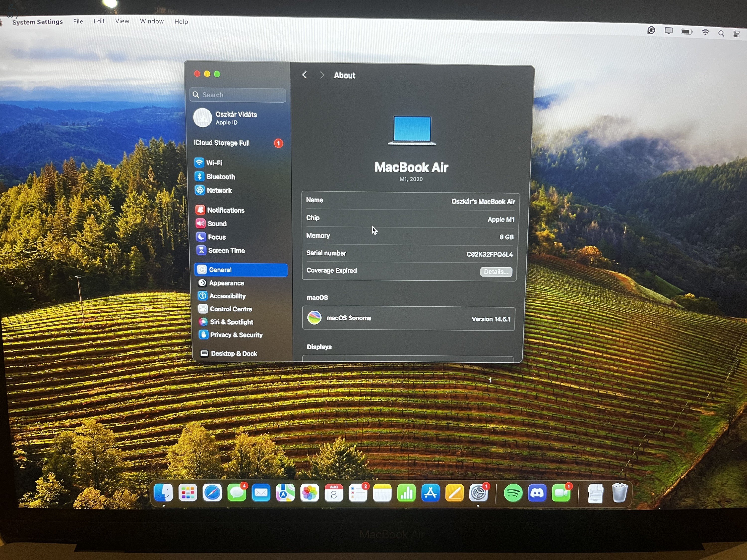
Task: Click the screen mirroring menu bar icon
Action: point(669,31)
